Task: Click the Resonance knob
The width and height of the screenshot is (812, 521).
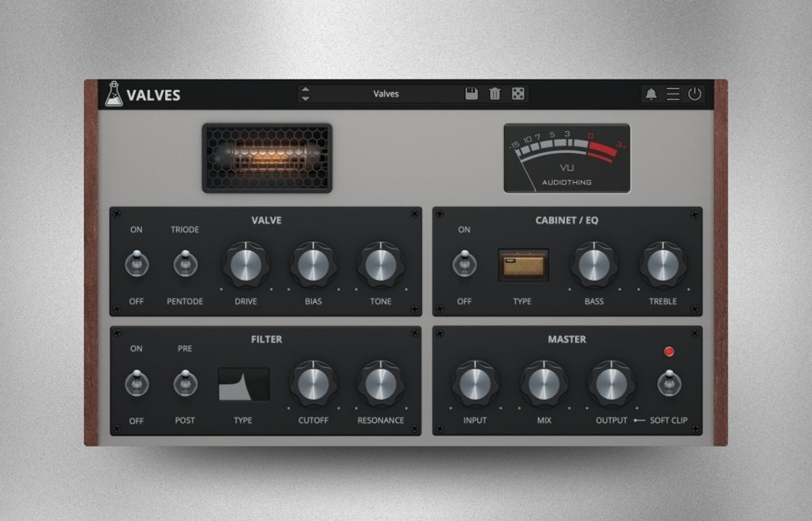Action: click(x=381, y=384)
